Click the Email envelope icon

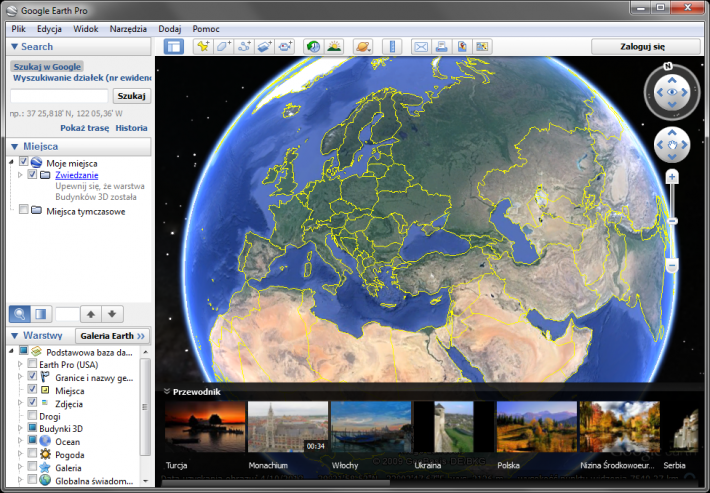(x=421, y=46)
